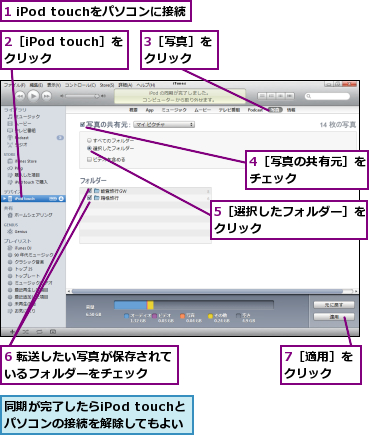Image resolution: width=369 pixels, height=435 pixels.
Task: Open the ヘルプ(H) menu
Action: tap(145, 85)
